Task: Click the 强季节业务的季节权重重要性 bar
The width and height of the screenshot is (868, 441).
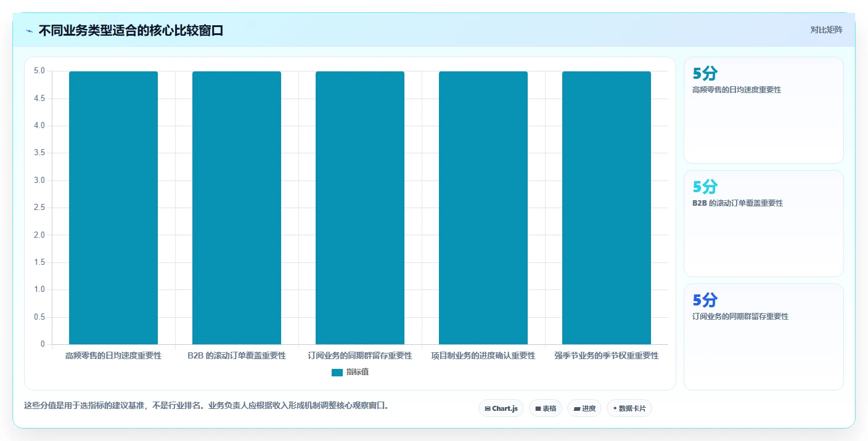Action: pyautogui.click(x=607, y=208)
